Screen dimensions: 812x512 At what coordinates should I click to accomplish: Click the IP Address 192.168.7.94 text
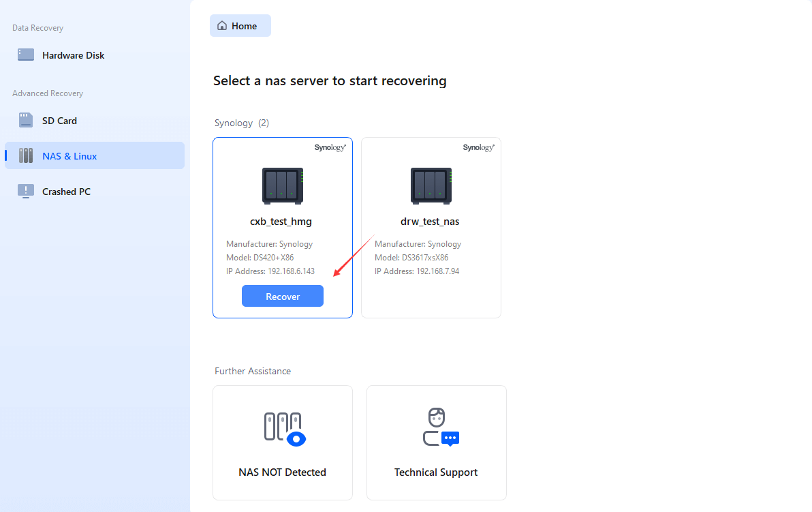coord(417,271)
